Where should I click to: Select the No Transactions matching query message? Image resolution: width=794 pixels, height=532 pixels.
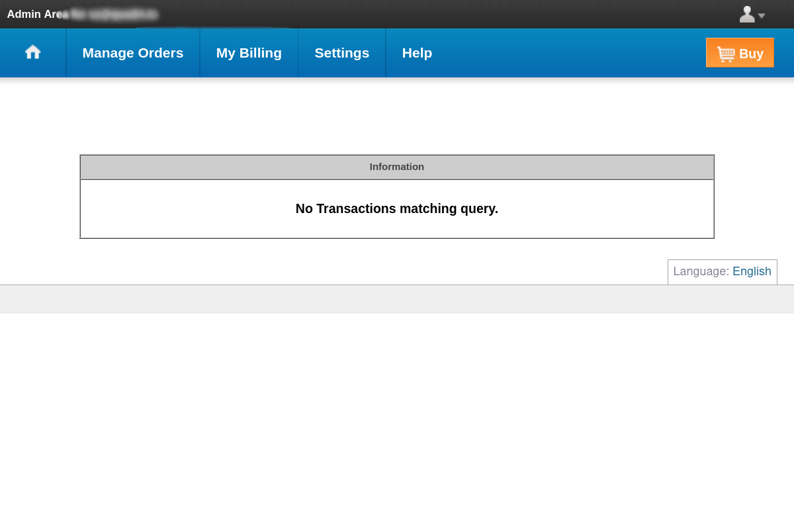pos(397,208)
